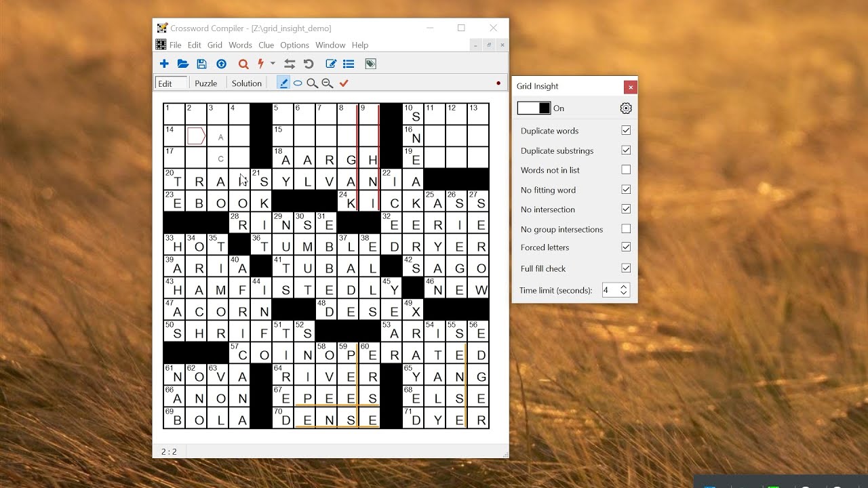The height and width of the screenshot is (488, 868).
Task: Click the Time limit (seconds) label
Action: click(x=556, y=290)
